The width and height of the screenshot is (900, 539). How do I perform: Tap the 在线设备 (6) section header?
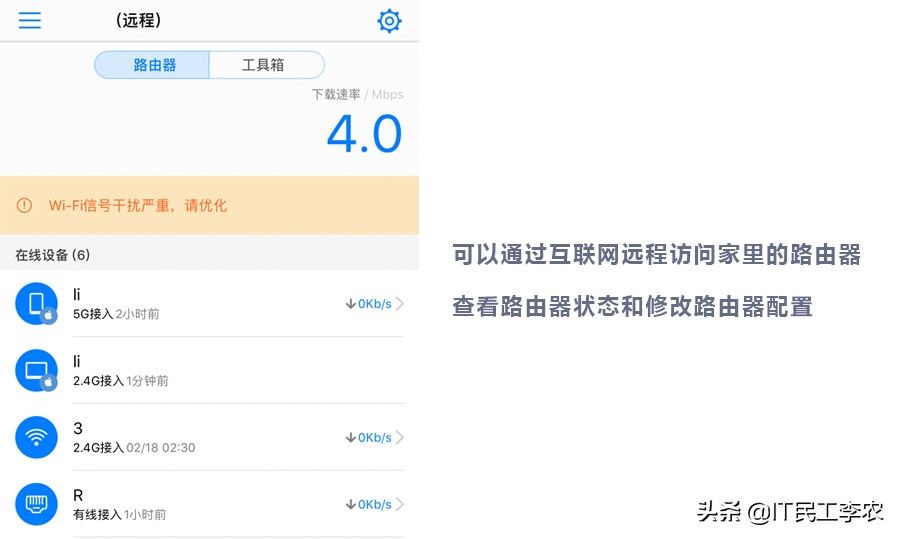[x=53, y=255]
